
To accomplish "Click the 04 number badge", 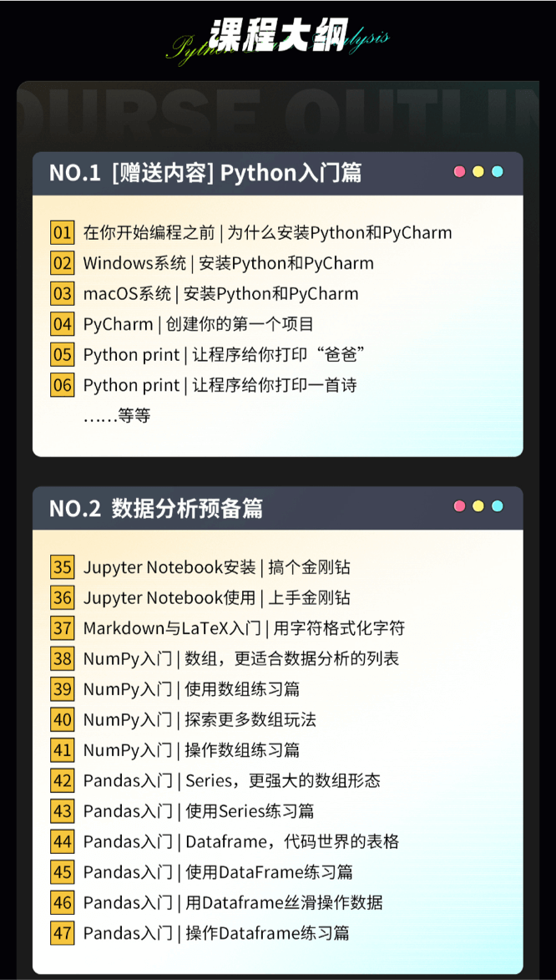I will 62,324.
